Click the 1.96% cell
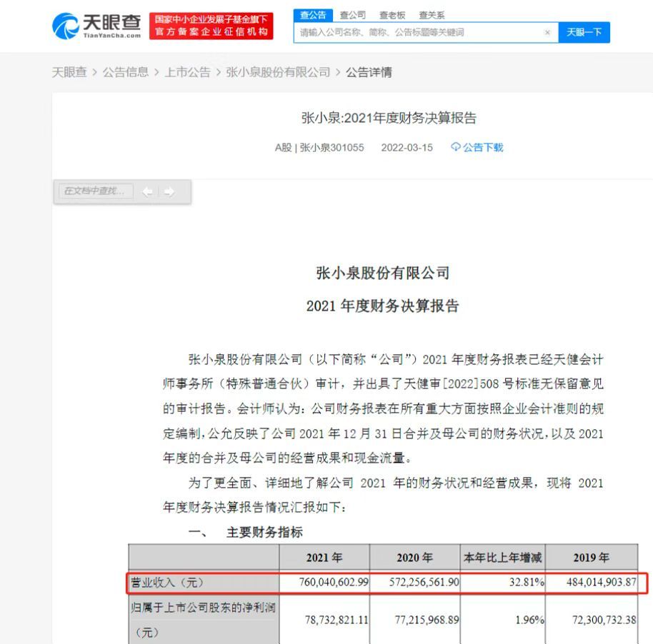The height and width of the screenshot is (644, 653). pos(529,620)
